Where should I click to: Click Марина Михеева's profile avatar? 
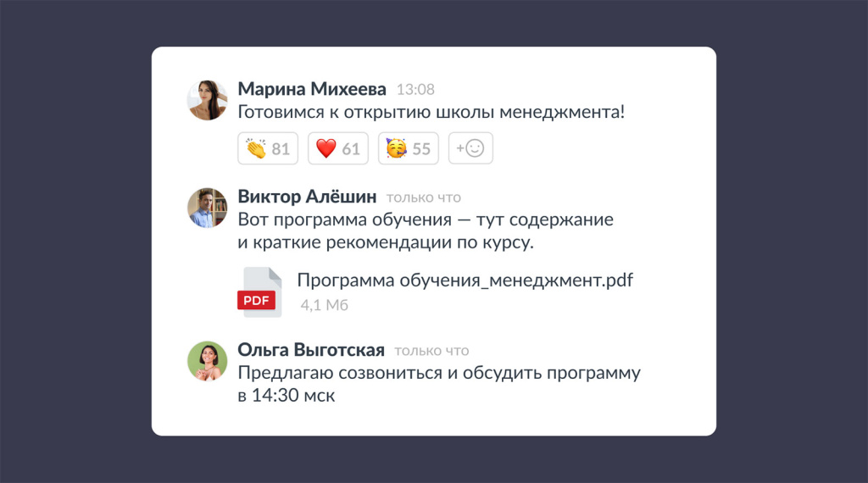click(x=207, y=100)
